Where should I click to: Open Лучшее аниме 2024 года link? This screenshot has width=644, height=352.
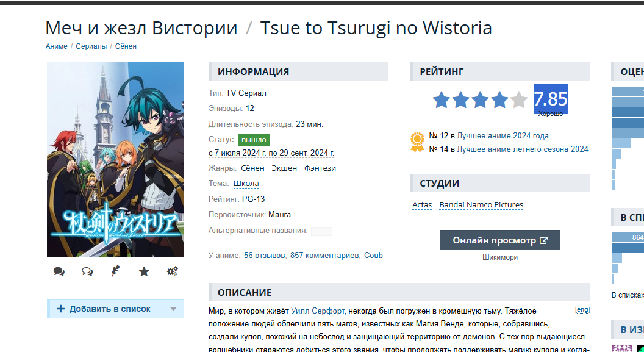(503, 136)
